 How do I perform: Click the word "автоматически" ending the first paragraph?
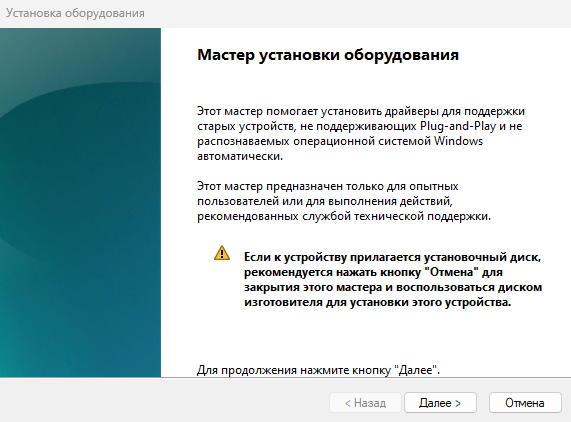click(x=239, y=156)
